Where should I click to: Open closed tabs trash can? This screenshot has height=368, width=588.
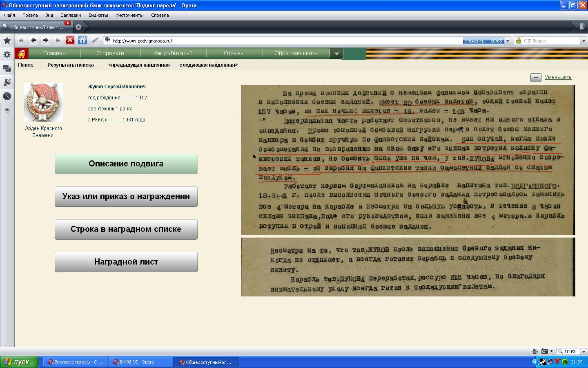(x=582, y=27)
